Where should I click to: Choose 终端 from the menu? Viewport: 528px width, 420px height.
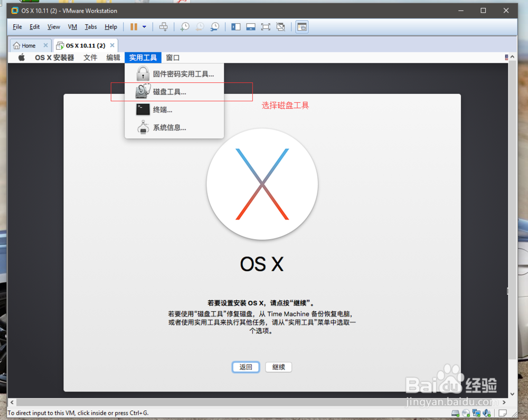(x=174, y=109)
